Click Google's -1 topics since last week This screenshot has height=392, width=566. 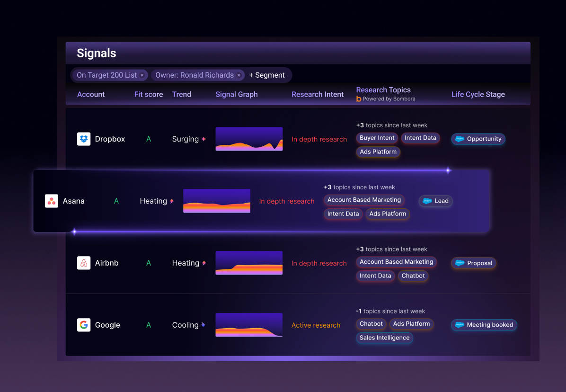click(390, 311)
